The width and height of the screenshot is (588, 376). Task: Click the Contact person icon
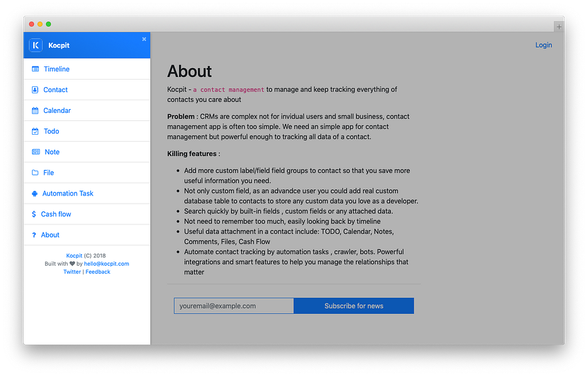pos(35,90)
